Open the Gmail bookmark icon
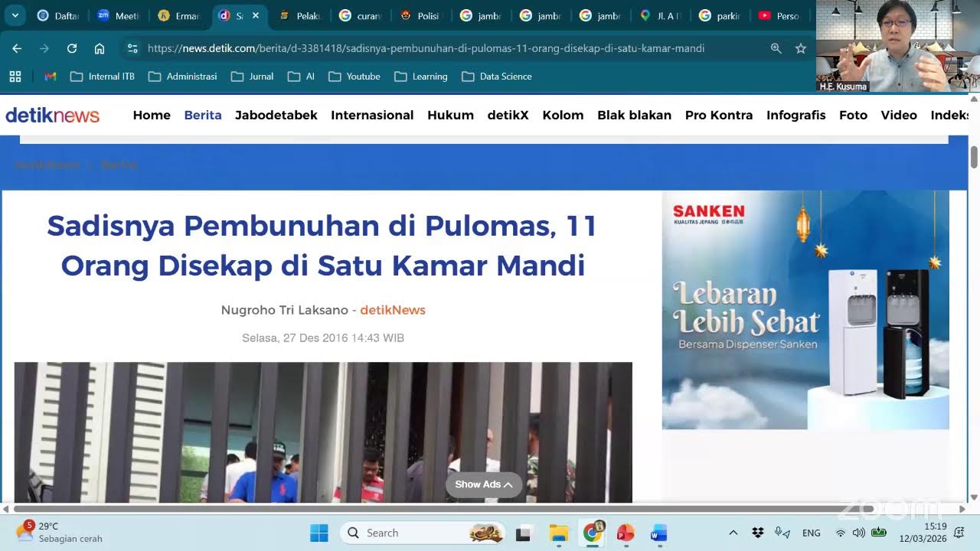 point(51,77)
